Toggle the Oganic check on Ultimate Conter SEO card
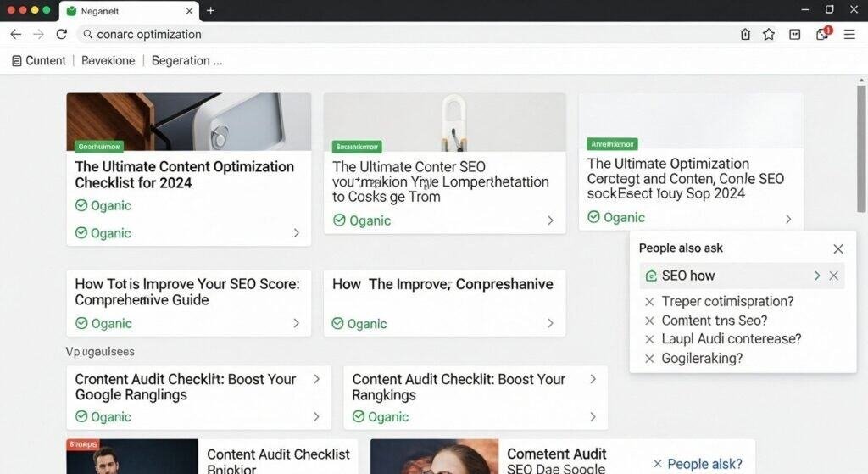Viewport: 868px width, 474px height. pos(339,220)
